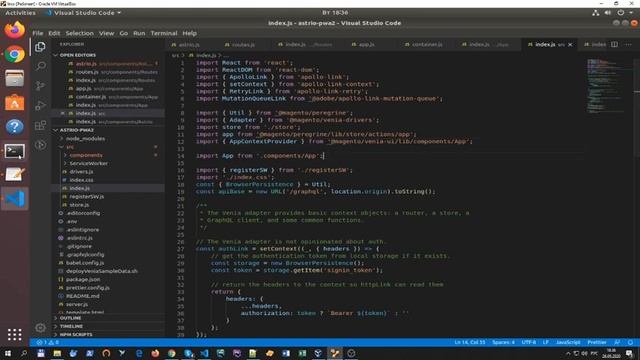Image resolution: width=640 pixels, height=360 pixels.
Task: Open the View menu
Action: click(x=107, y=33)
